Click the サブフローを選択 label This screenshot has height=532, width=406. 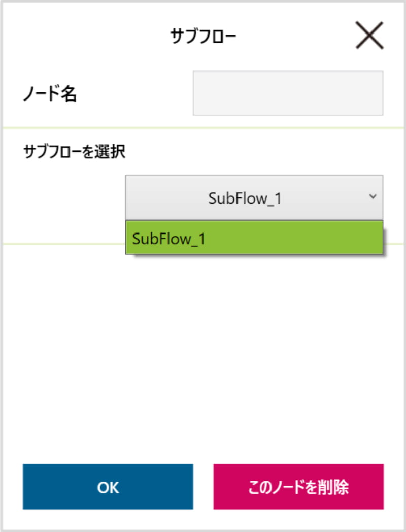(74, 152)
